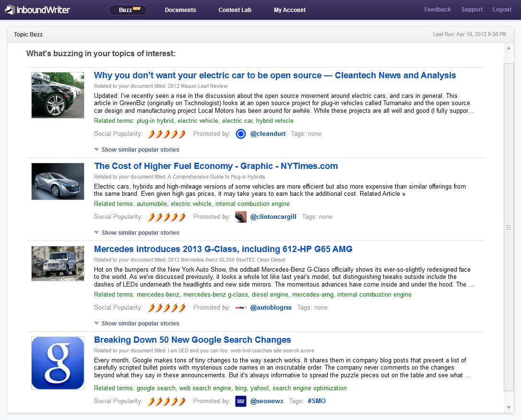Open the Buzz tab
521x420 pixels.
[x=128, y=10]
